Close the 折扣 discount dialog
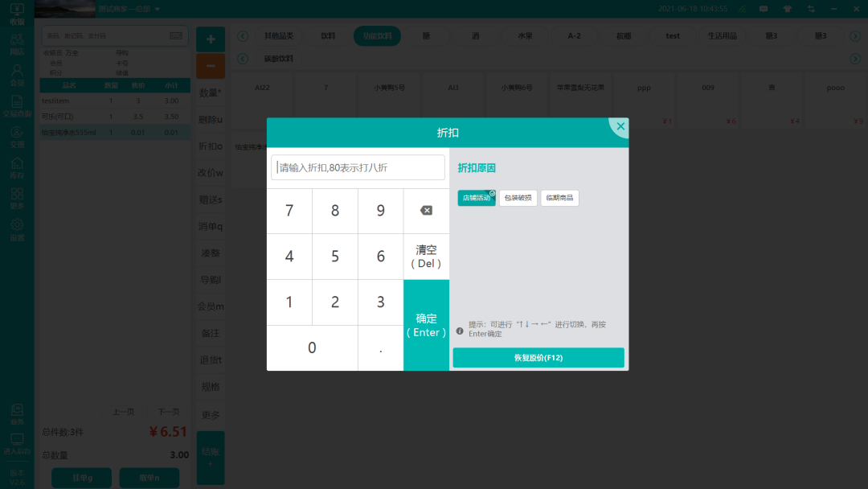 [x=619, y=126]
